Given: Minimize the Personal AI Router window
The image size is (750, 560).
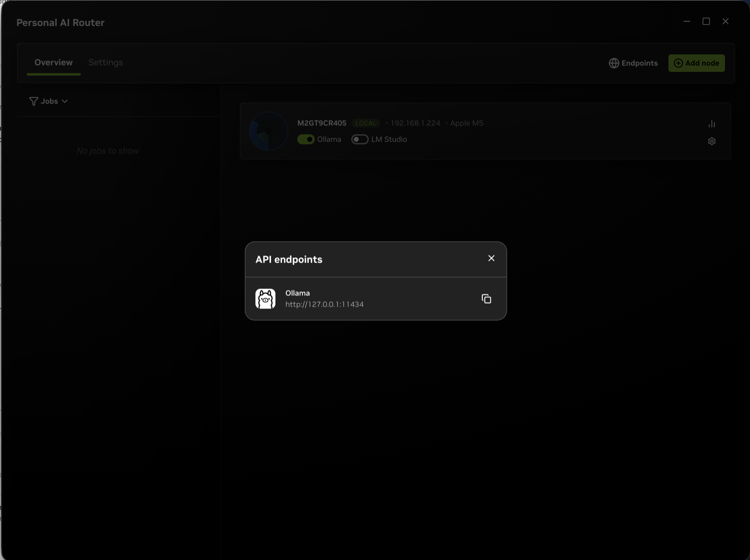Looking at the screenshot, I should click(687, 21).
